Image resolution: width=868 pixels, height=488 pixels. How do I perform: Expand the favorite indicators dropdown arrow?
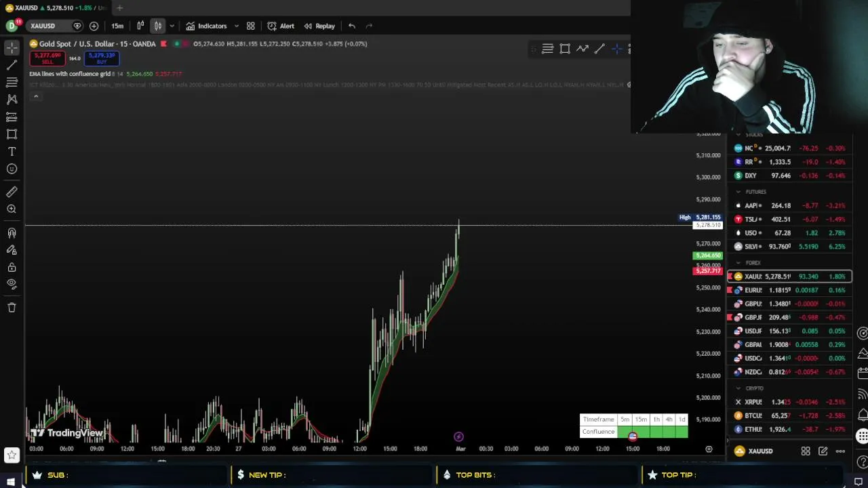[x=236, y=26]
